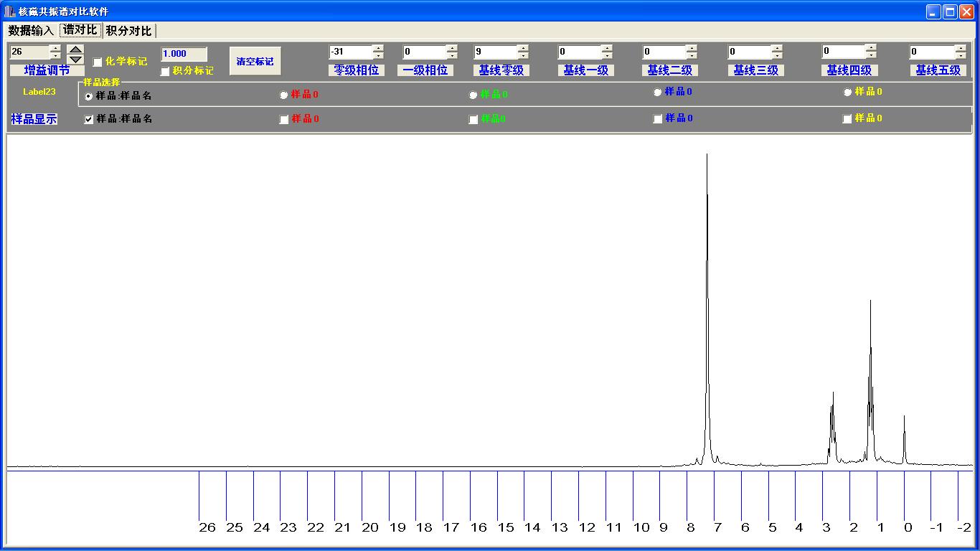Screen dimensions: 980x551
Task: Click the 基线四级 value field
Action: click(844, 51)
